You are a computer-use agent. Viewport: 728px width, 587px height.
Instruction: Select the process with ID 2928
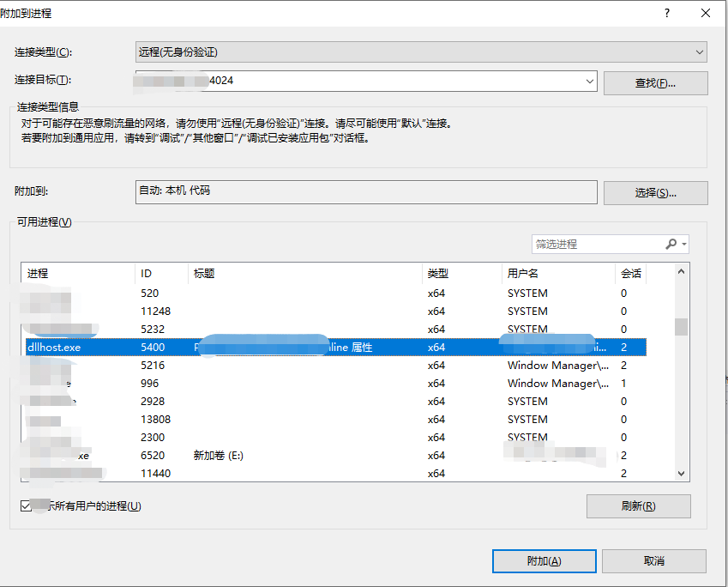[x=335, y=401]
